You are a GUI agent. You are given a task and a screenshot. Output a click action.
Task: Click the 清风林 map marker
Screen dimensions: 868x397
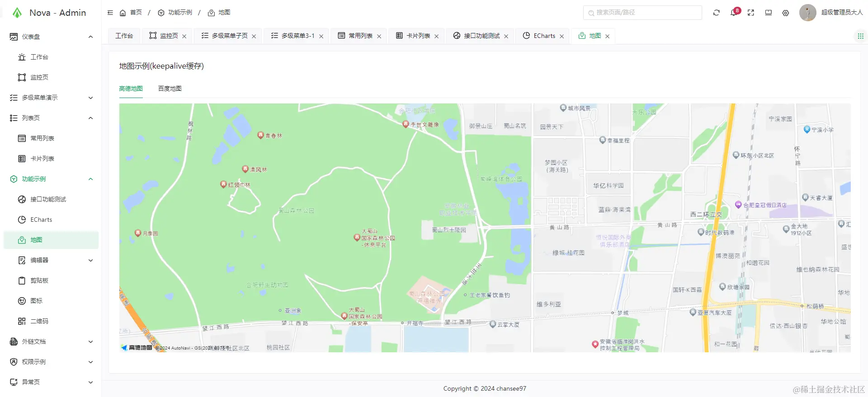tap(245, 169)
